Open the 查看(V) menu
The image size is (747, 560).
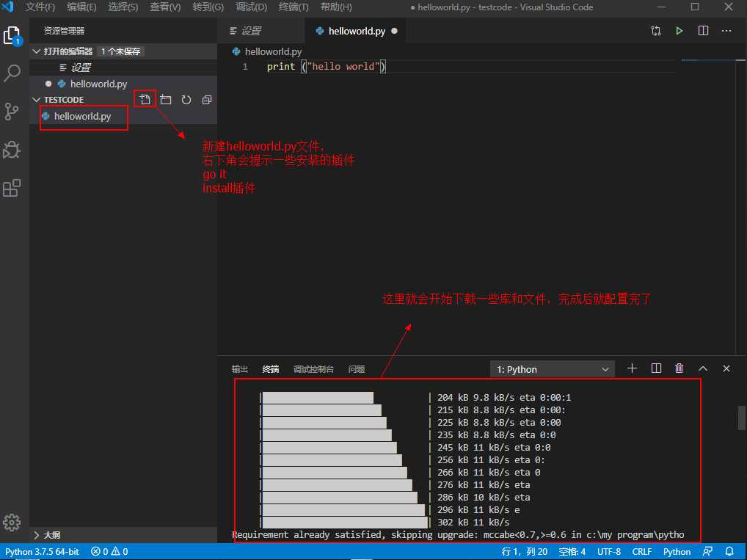(165, 7)
